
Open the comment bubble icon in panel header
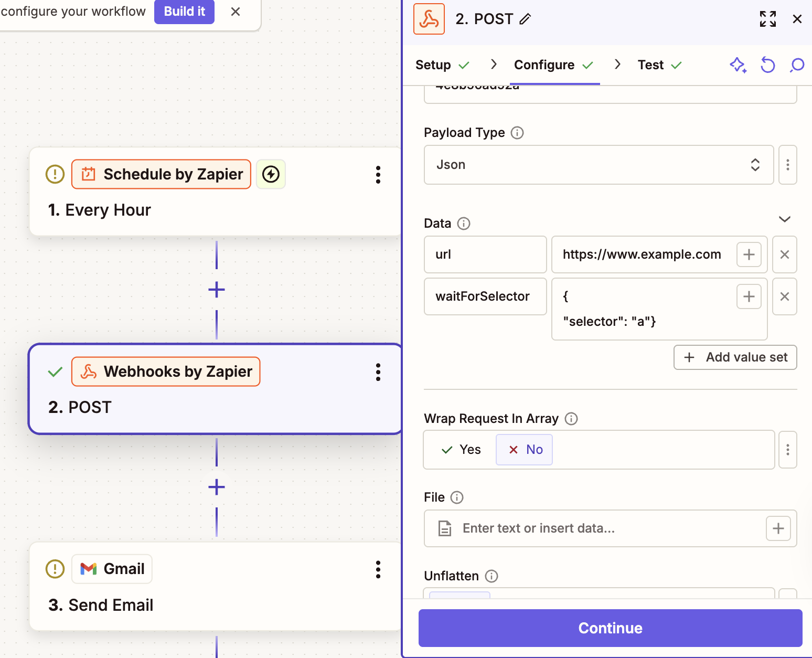coord(797,65)
